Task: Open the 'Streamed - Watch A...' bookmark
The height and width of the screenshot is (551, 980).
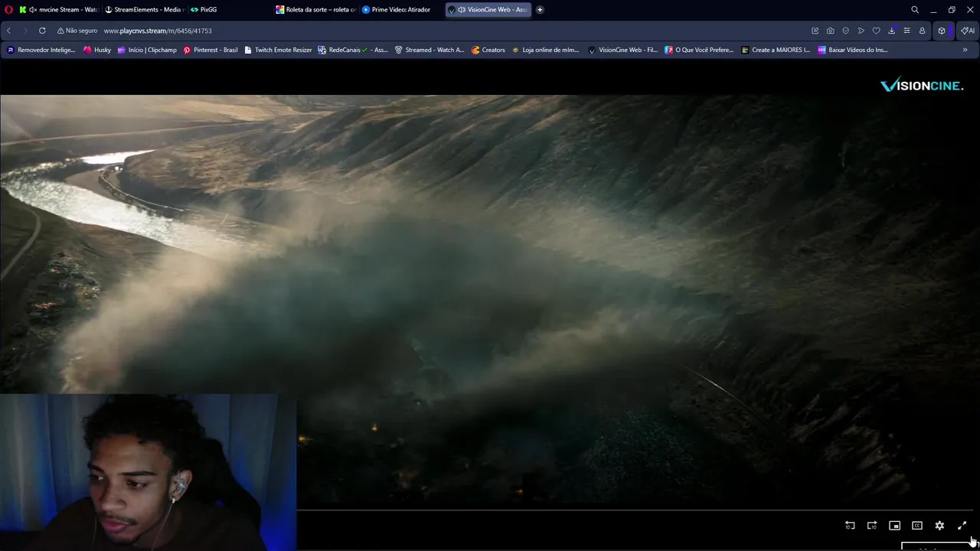Action: point(430,50)
